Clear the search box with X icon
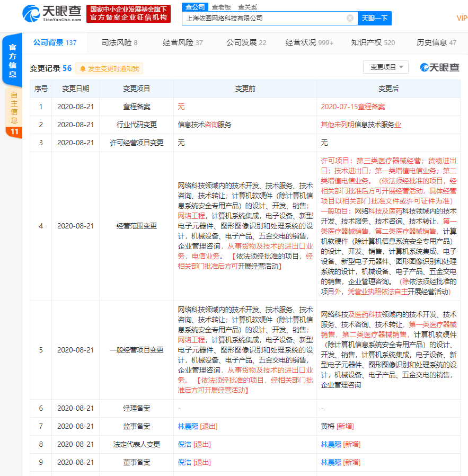The width and height of the screenshot is (468, 476). (x=350, y=18)
